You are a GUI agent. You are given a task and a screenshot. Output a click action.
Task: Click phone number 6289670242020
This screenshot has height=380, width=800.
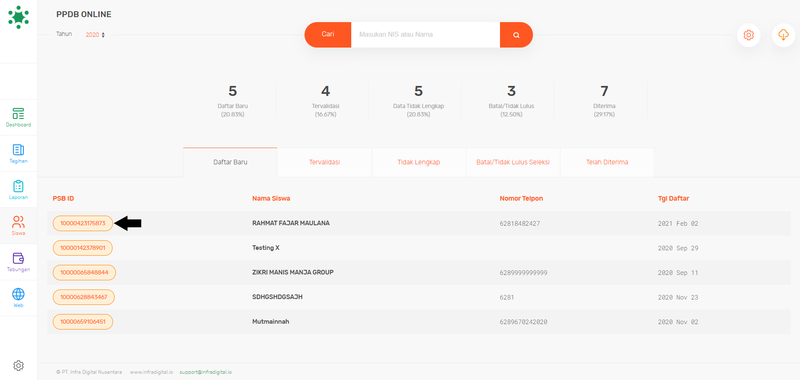(x=523, y=322)
